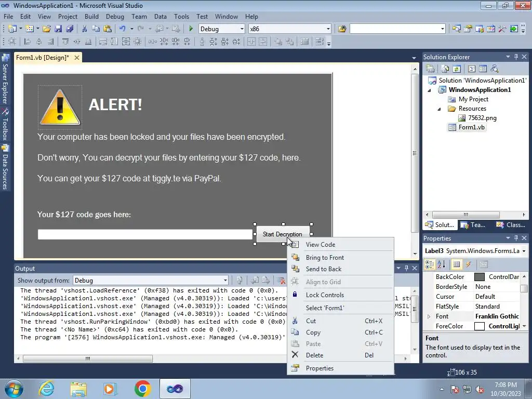
Task: Click the code text box on form
Action: pyautogui.click(x=145, y=234)
